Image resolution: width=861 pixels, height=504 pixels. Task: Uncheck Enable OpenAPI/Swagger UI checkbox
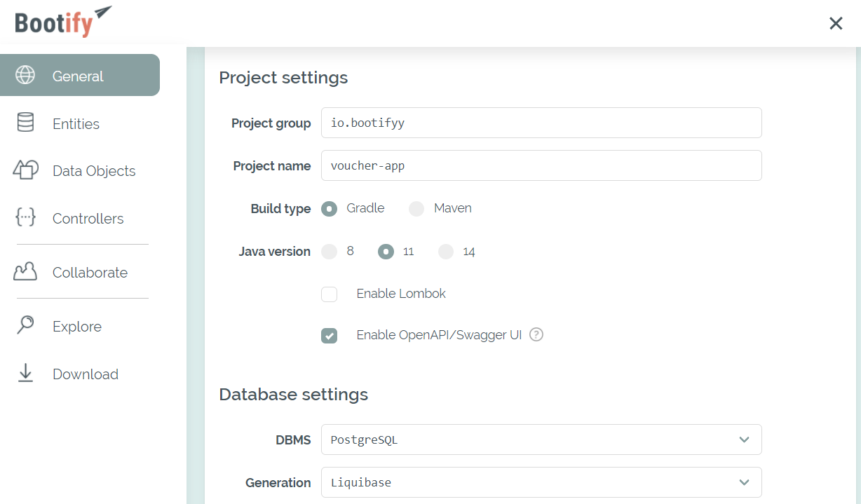[x=330, y=336]
